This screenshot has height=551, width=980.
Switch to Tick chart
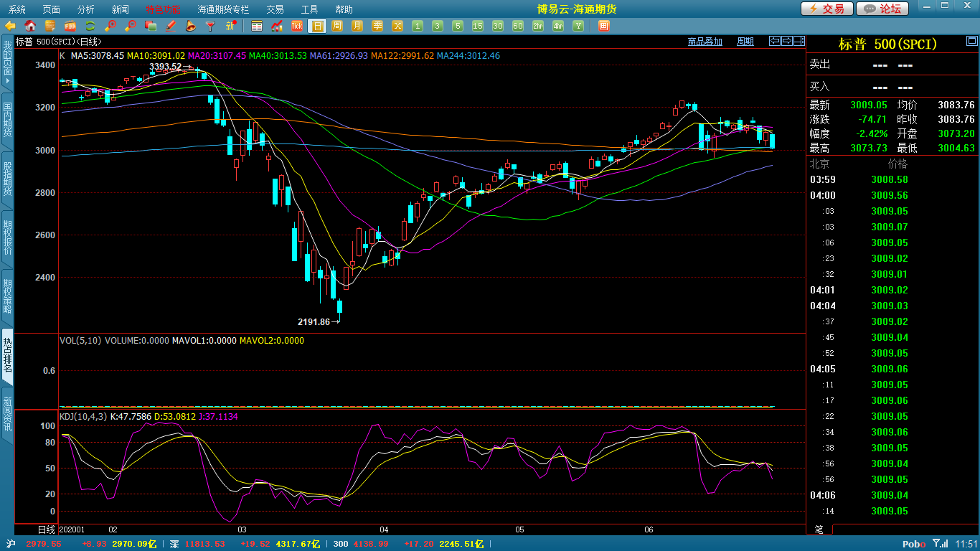point(297,26)
